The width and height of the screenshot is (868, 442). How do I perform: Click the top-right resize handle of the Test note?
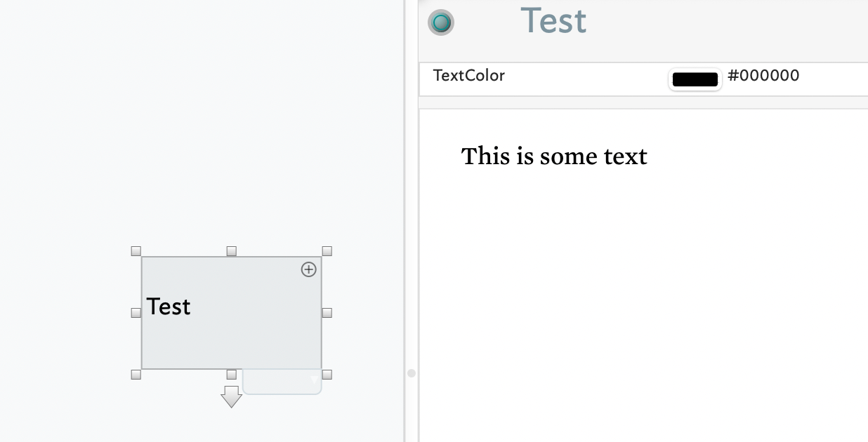coord(327,251)
